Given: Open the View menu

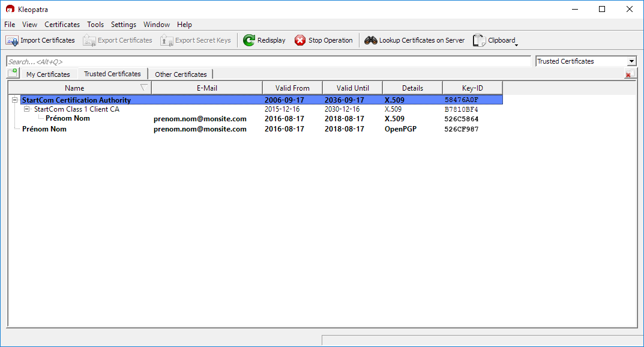Looking at the screenshot, I should pyautogui.click(x=29, y=25).
